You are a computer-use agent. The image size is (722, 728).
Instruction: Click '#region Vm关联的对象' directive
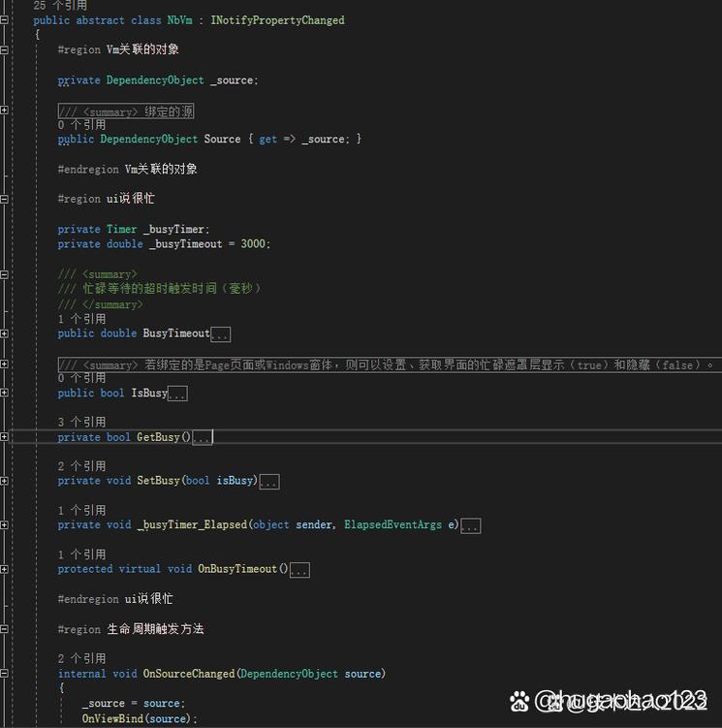118,49
